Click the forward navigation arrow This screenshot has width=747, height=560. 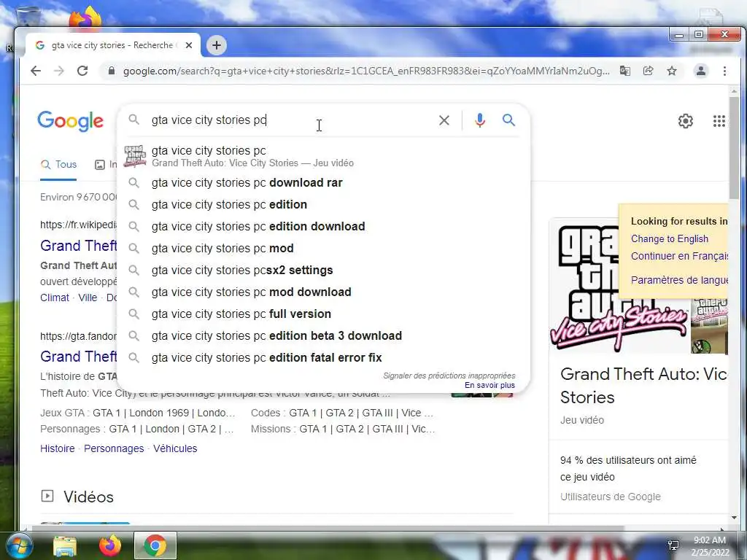pos(58,71)
